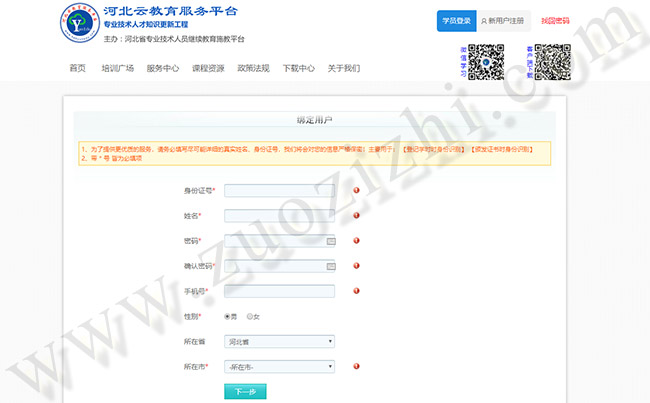Click the 客户端下载 QR code image
Screen dimensions: 650x403
pyautogui.click(x=551, y=62)
